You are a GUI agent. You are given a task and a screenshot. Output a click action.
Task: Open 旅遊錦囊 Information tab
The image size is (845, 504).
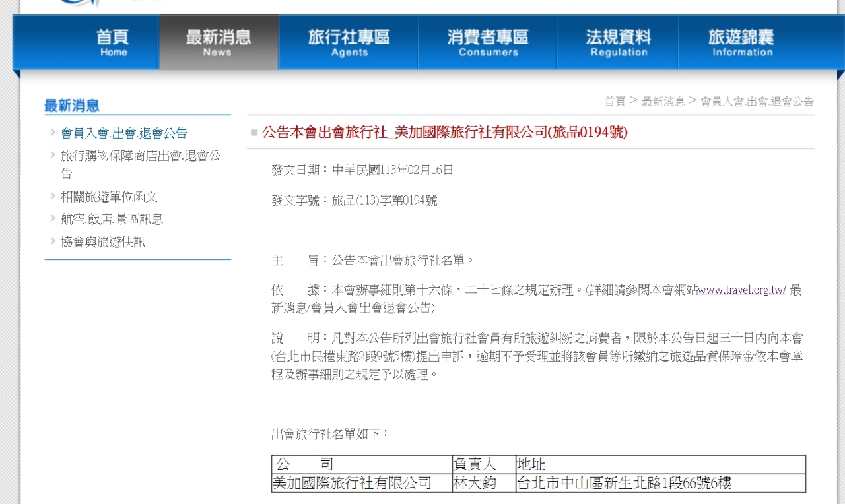[x=741, y=43]
